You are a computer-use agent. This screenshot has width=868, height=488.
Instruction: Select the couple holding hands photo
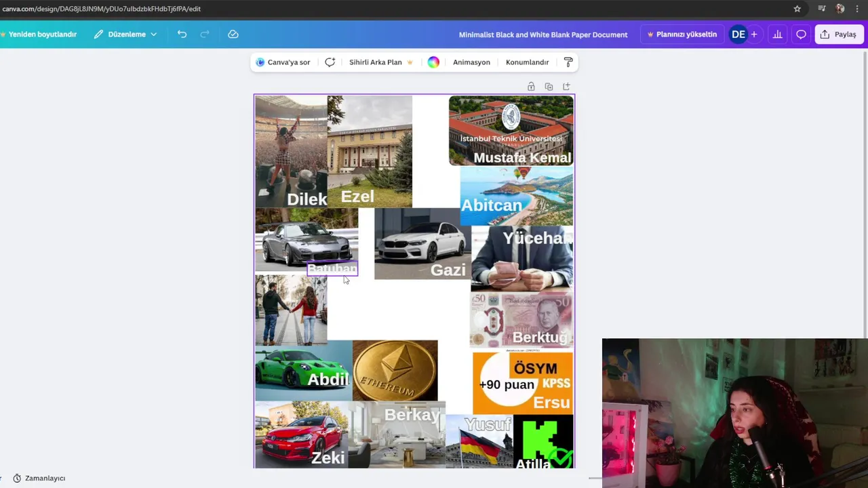(291, 310)
